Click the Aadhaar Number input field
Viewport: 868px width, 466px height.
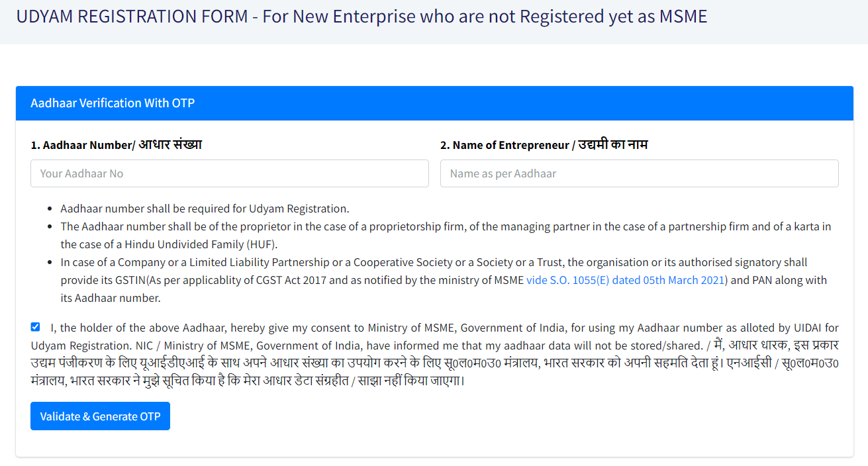[229, 173]
